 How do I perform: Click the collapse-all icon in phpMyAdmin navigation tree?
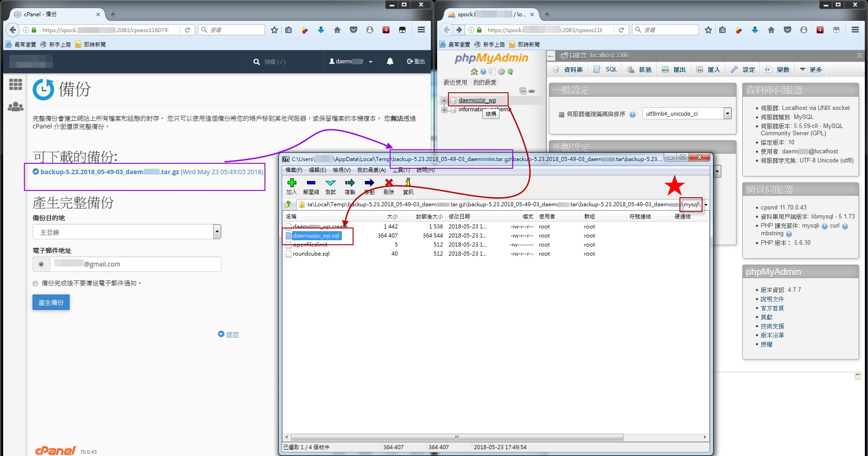523,91
